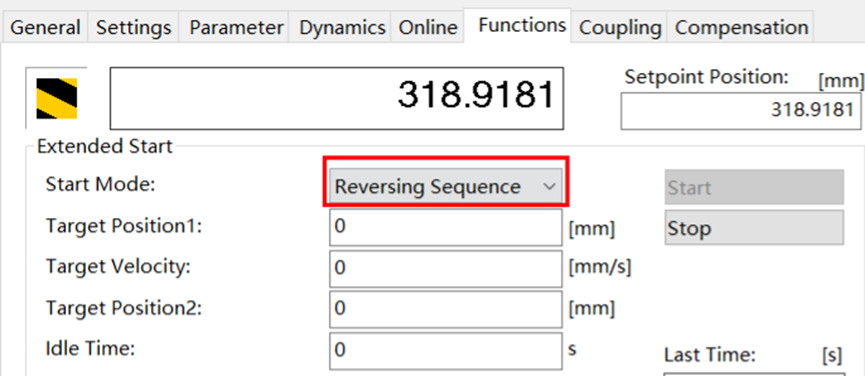This screenshot has height=376, width=865.
Task: Click the Target Velocity label
Action: [x=118, y=267]
